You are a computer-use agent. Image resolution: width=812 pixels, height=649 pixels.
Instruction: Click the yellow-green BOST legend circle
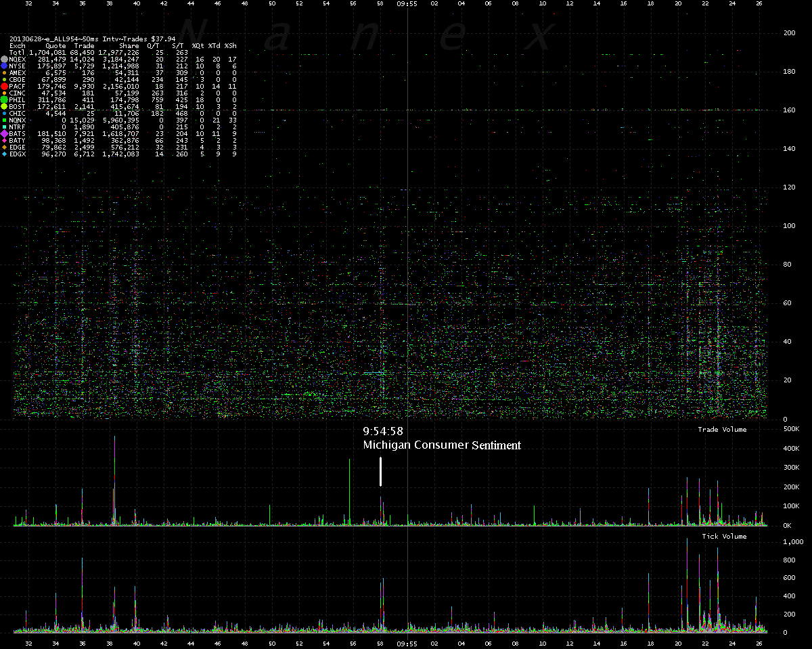point(4,106)
